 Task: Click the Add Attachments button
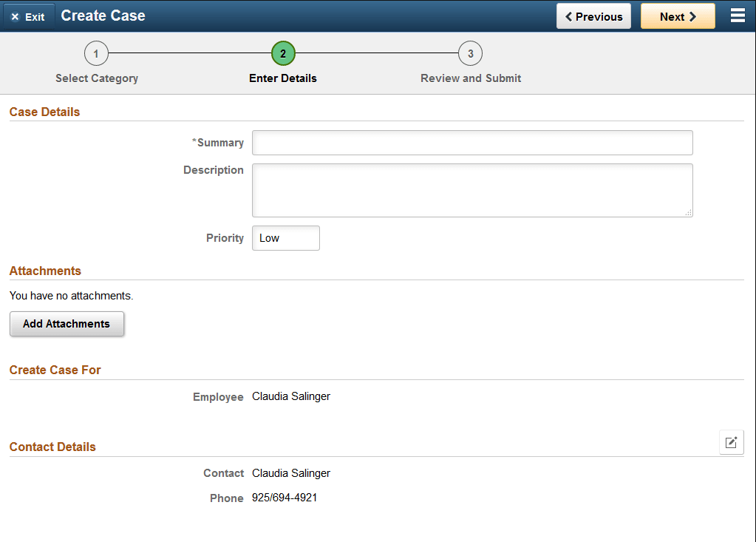67,324
